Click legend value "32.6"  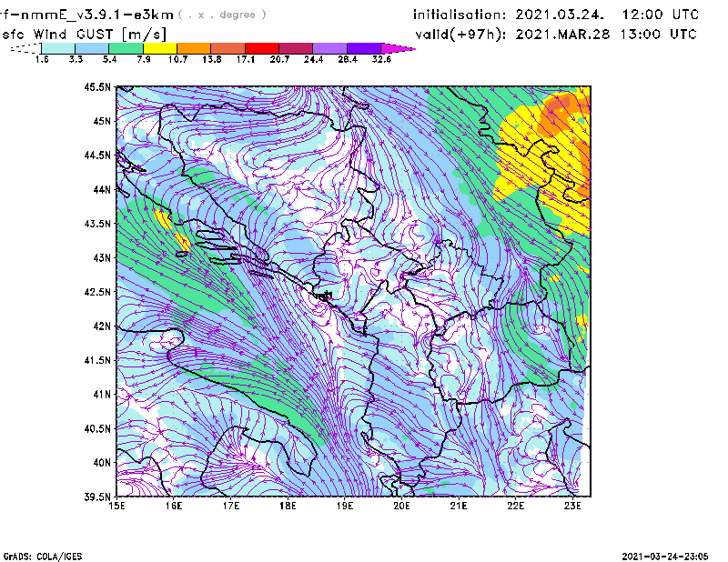click(x=381, y=59)
